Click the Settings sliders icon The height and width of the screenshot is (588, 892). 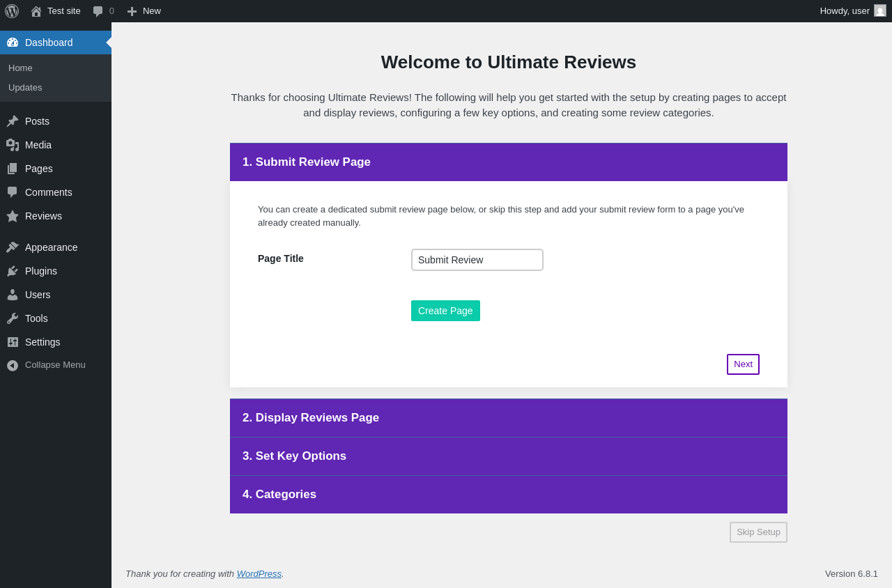tap(13, 342)
